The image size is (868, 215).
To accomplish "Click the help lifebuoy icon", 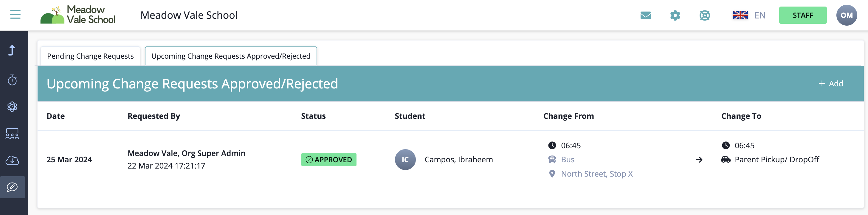I will [x=704, y=15].
